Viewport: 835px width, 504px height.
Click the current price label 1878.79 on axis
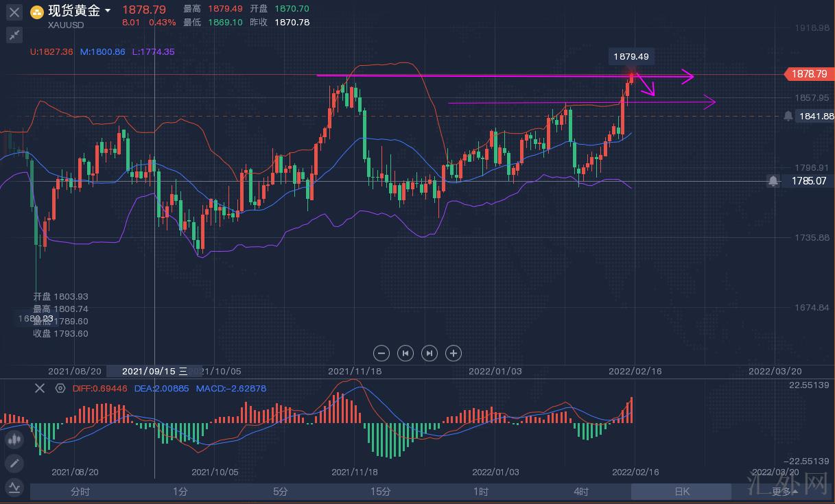(x=809, y=74)
